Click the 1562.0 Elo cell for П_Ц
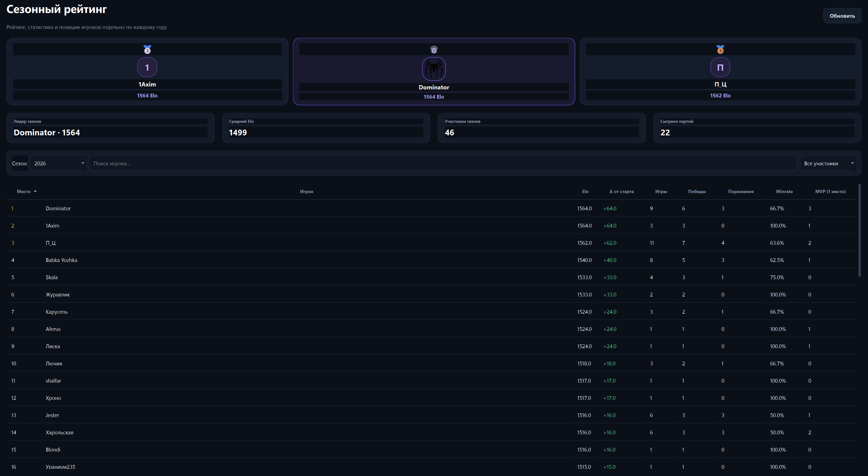The width and height of the screenshot is (868, 476). click(584, 243)
